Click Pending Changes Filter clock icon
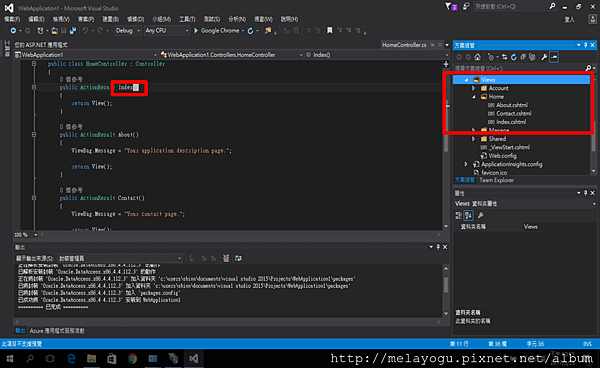Viewport: 600px width, 368px height. click(491, 57)
